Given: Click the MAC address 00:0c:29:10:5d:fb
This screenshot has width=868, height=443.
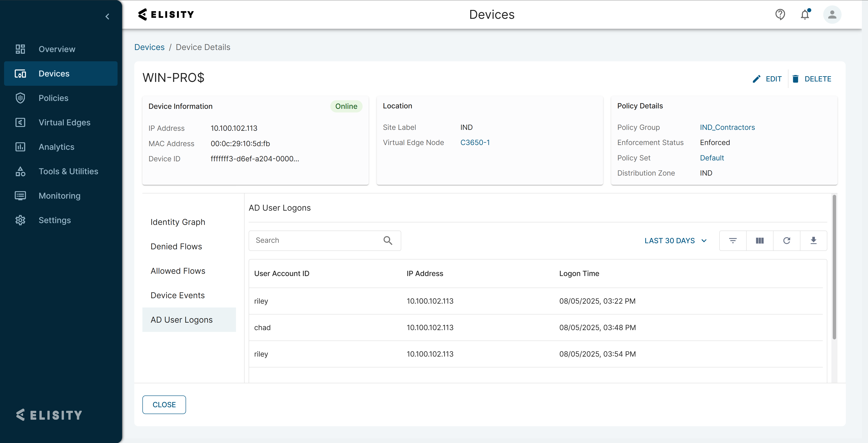Looking at the screenshot, I should click(x=240, y=144).
